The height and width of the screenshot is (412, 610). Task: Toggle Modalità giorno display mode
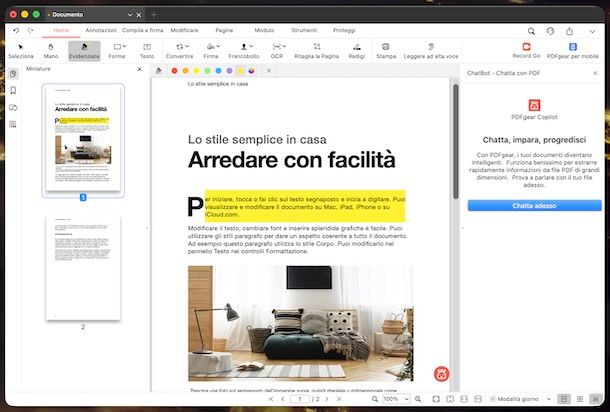(x=516, y=399)
